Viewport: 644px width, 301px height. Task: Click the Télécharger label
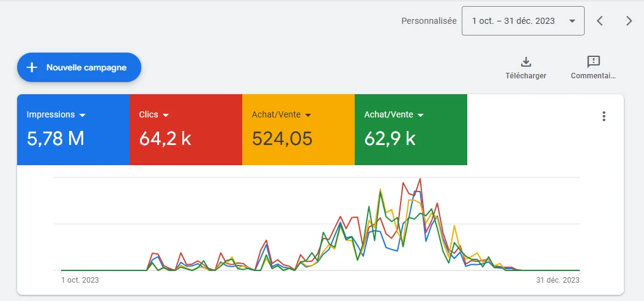[526, 76]
